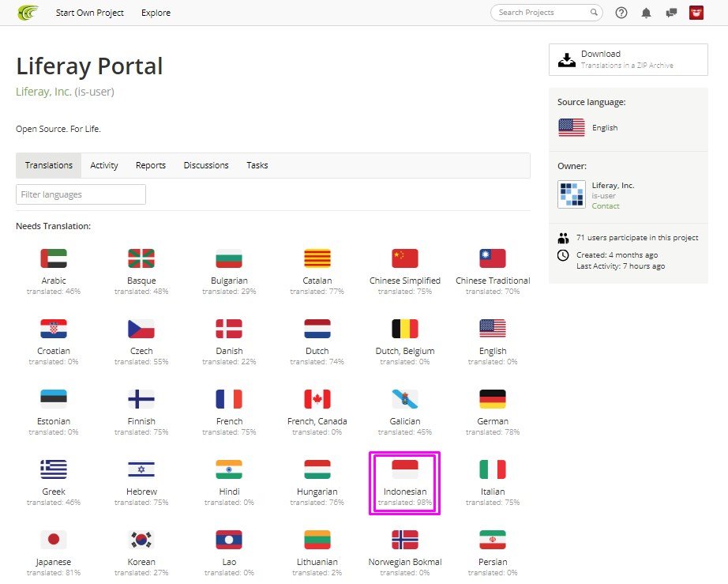The width and height of the screenshot is (728, 584).
Task: Focus the Search Projects field
Action: pos(546,13)
